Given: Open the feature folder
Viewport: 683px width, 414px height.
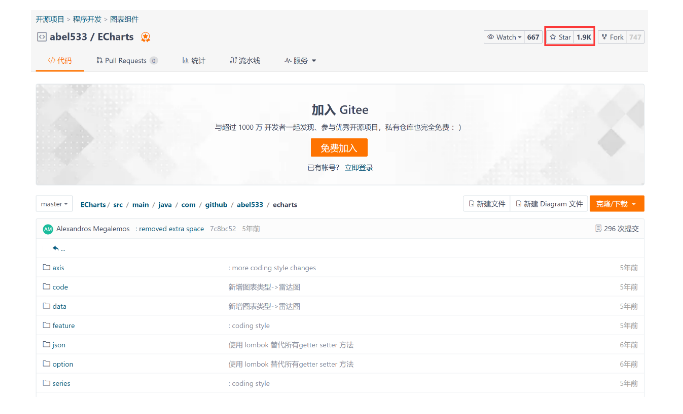Looking at the screenshot, I should click(64, 326).
